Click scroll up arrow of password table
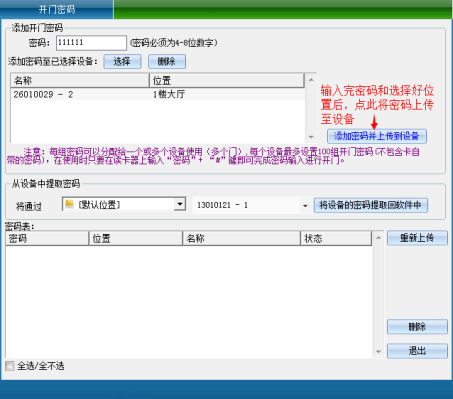This screenshot has height=399, width=453. 378,237
